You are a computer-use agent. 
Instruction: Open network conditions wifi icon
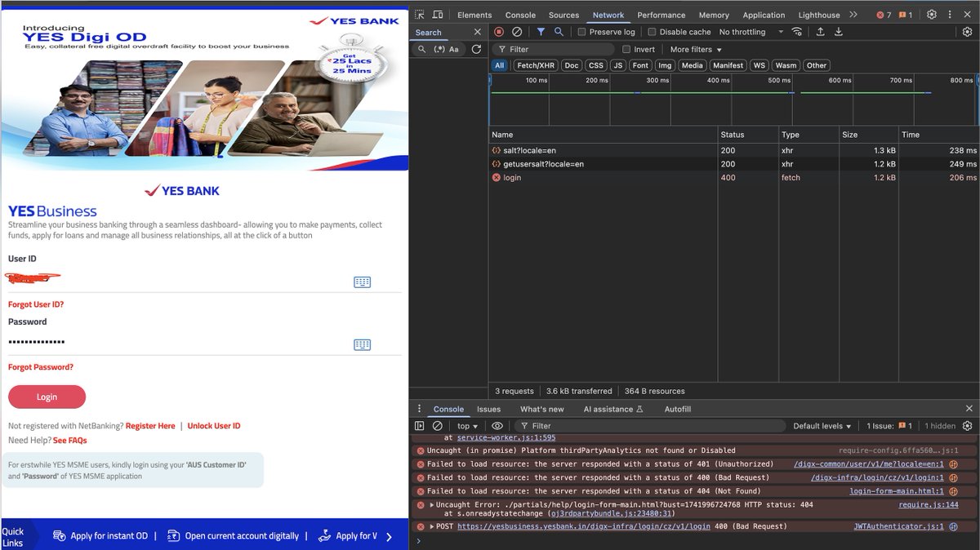point(797,32)
